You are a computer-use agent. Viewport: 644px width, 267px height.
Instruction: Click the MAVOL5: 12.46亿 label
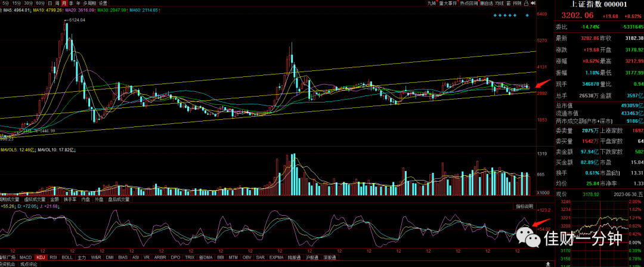click(17, 150)
